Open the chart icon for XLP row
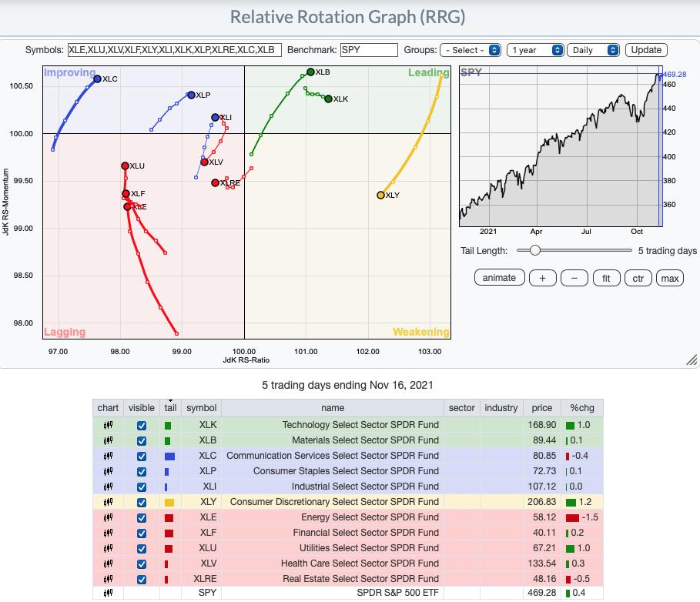Screen dimensions: 700x602 pyautogui.click(x=108, y=472)
